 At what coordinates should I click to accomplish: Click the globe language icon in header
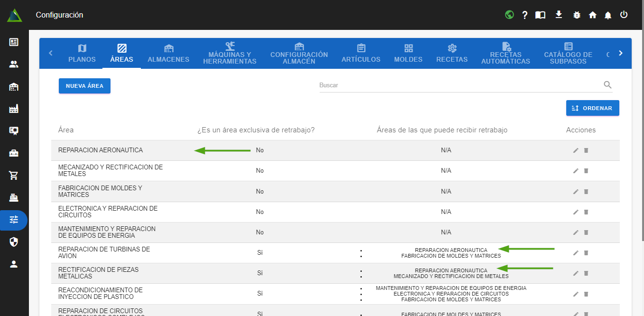[509, 15]
